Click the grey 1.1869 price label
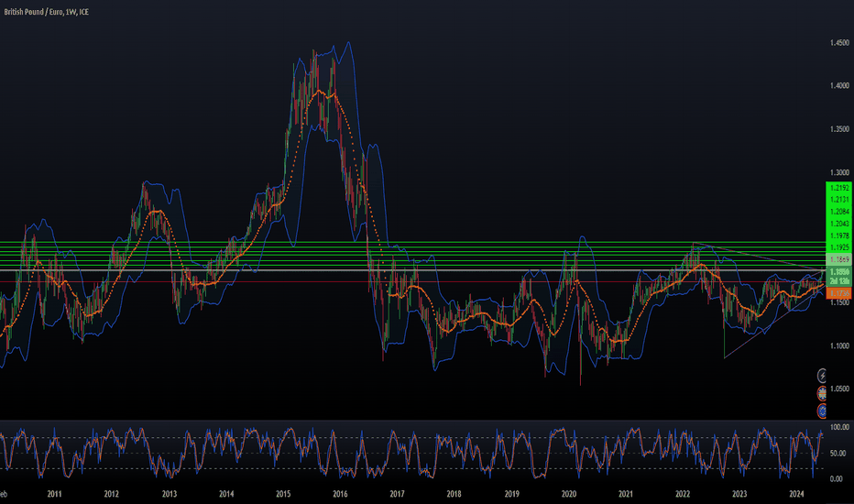Viewport: 854px width, 504px height. pos(838,260)
